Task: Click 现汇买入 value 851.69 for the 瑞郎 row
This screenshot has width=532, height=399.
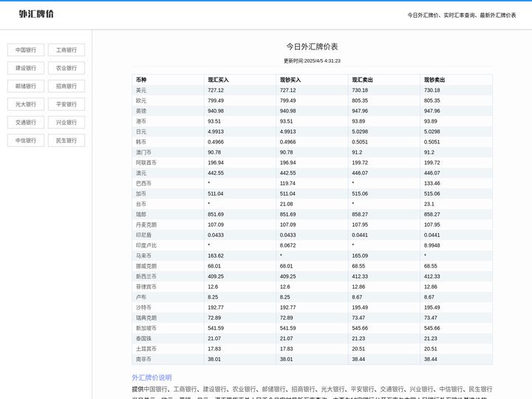Action: [216, 214]
